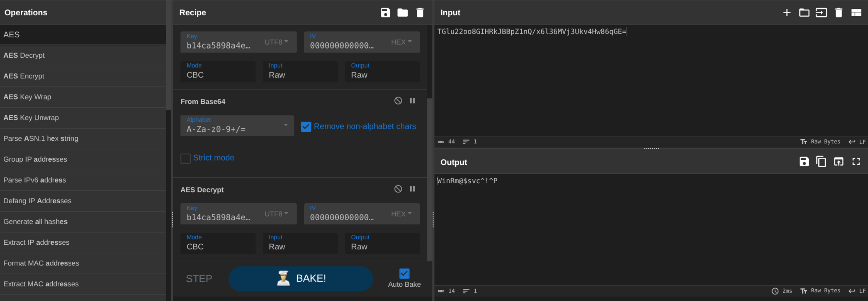Save output to file
The image size is (868, 301).
tap(804, 162)
